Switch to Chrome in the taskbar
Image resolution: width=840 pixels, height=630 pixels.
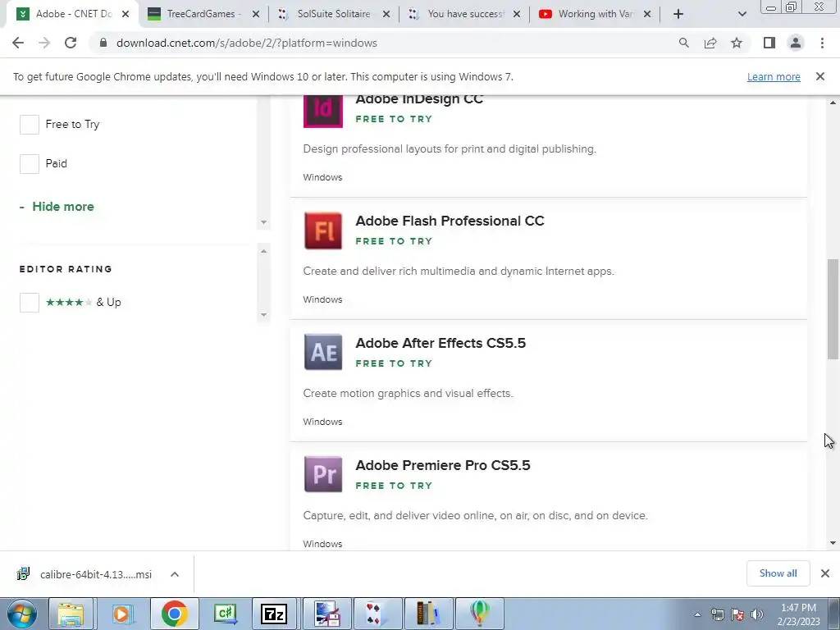(x=174, y=614)
